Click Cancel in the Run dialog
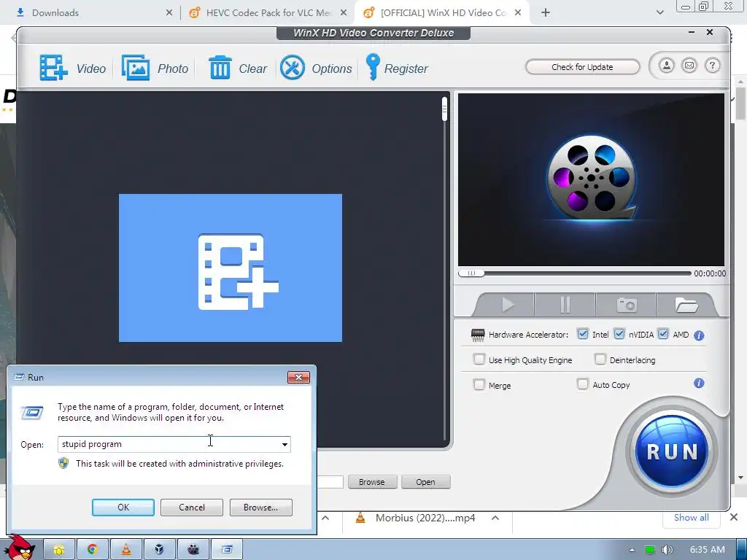Image resolution: width=747 pixels, height=560 pixels. click(192, 507)
